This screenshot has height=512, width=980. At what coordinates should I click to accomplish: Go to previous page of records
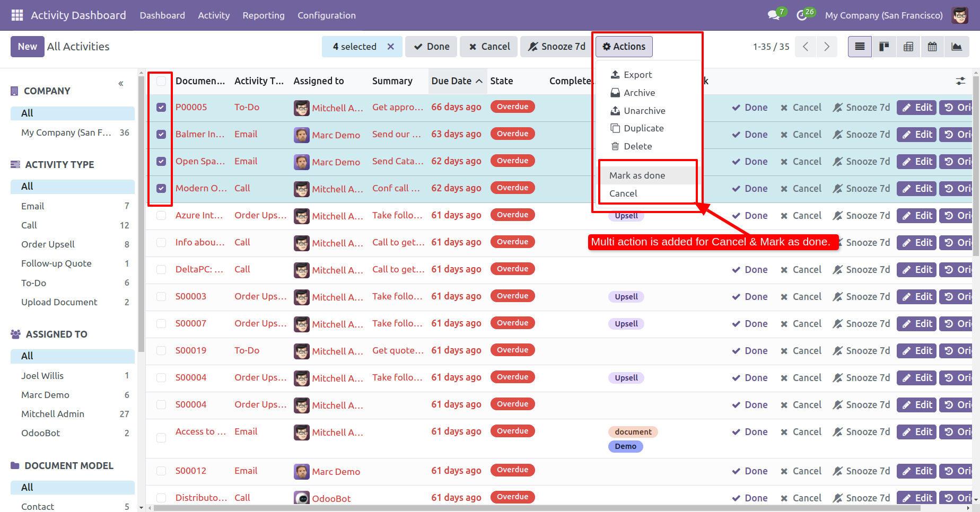[806, 47]
